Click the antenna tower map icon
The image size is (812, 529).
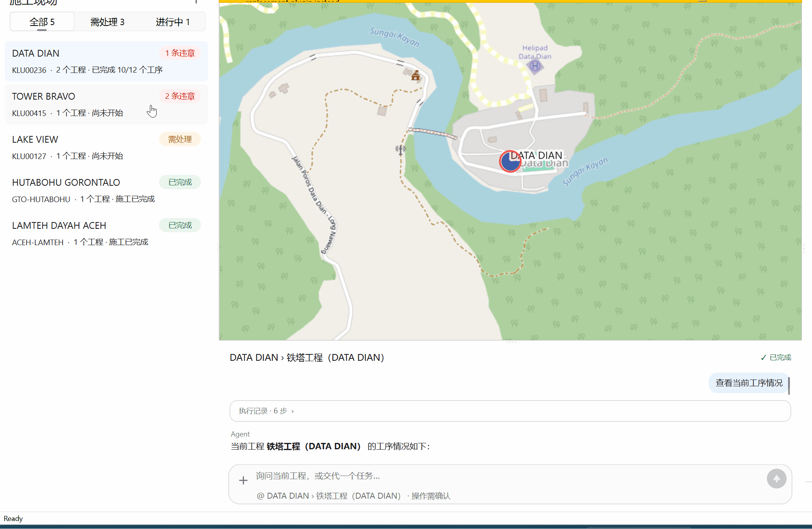[400, 150]
